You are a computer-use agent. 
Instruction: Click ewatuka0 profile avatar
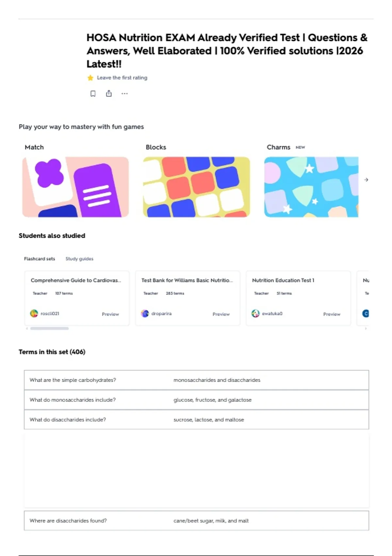point(255,313)
